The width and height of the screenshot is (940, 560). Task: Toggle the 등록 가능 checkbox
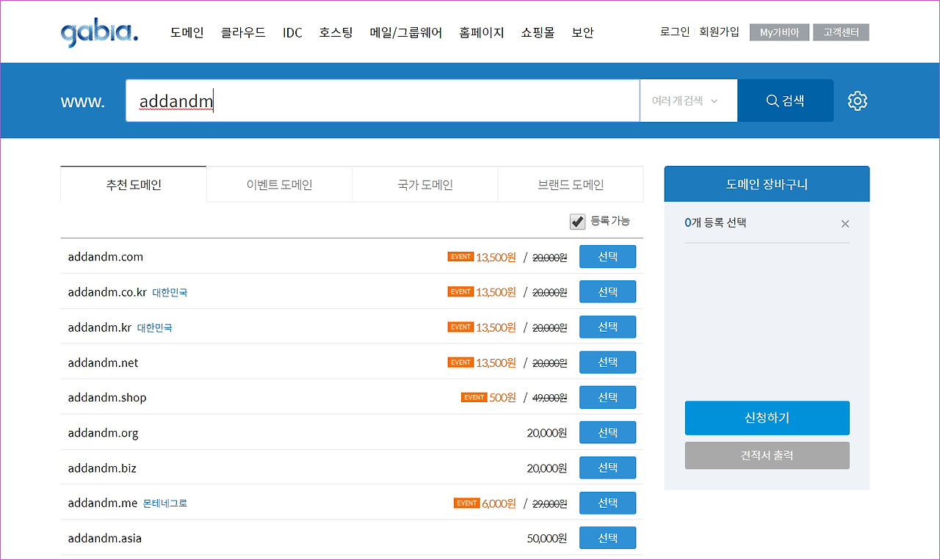click(577, 222)
